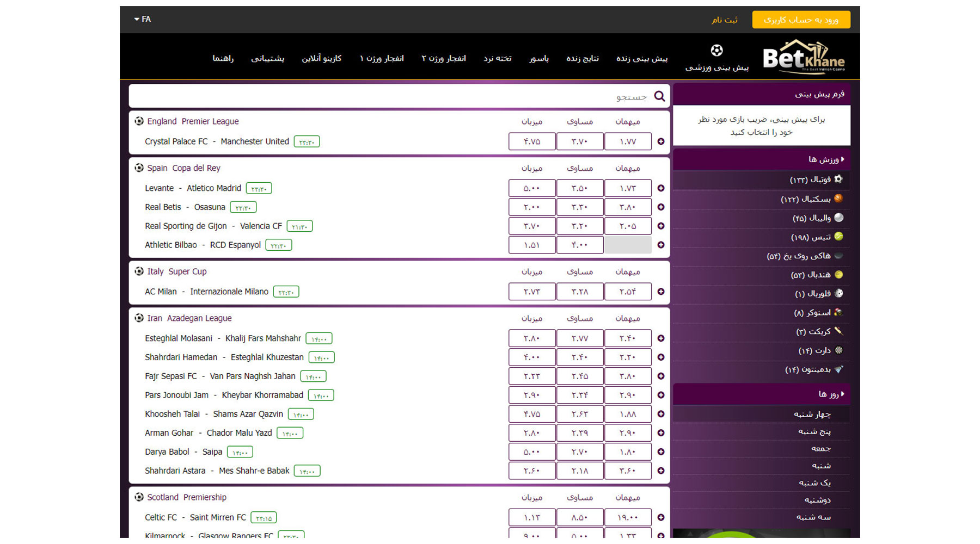Open Crash version 2 (انفجار ورژن ۲)
The width and height of the screenshot is (980, 544).
(444, 58)
